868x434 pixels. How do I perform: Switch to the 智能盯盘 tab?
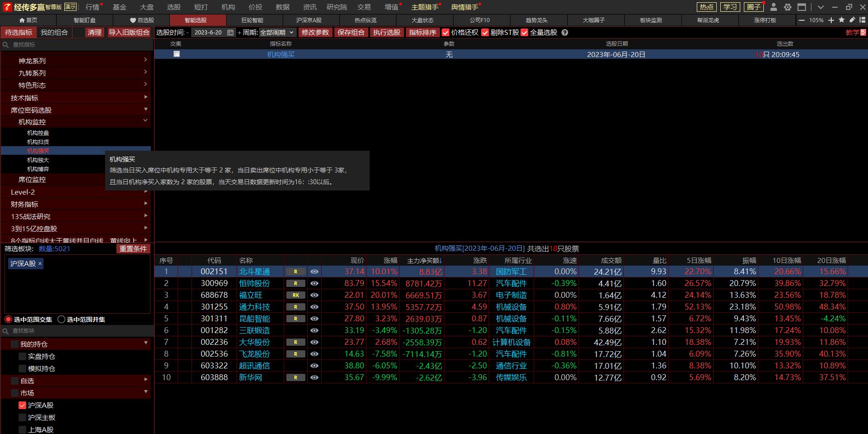tap(85, 20)
